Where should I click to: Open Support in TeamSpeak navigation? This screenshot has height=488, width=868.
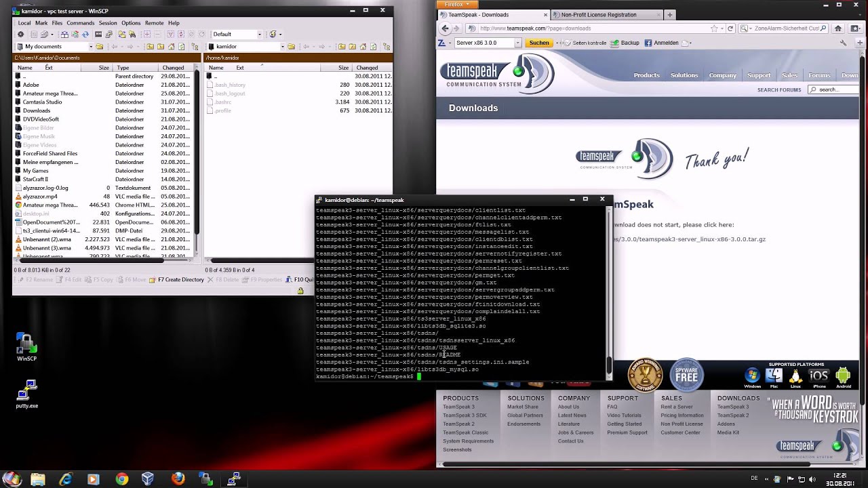759,75
